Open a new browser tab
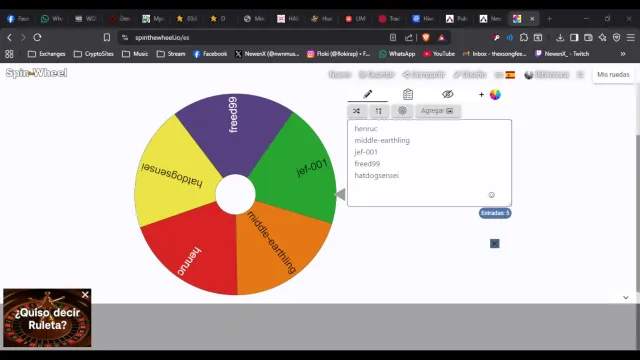640x360 pixels. coord(549,19)
